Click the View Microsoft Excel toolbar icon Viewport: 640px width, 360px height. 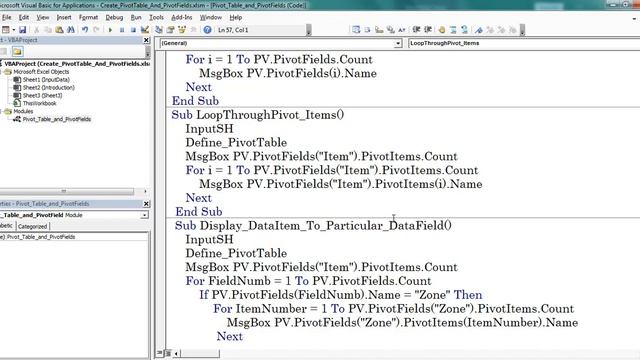pos(5,30)
